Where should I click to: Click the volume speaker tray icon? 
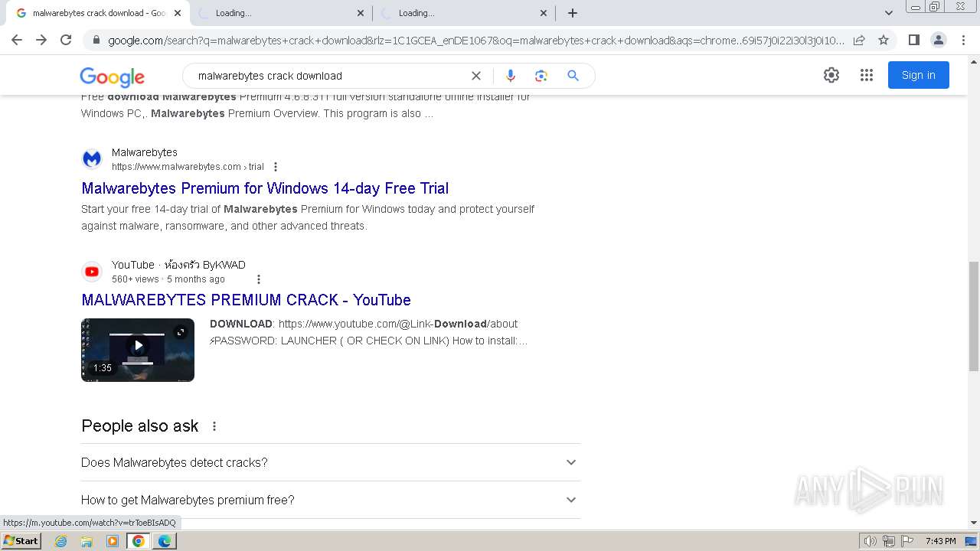click(871, 541)
